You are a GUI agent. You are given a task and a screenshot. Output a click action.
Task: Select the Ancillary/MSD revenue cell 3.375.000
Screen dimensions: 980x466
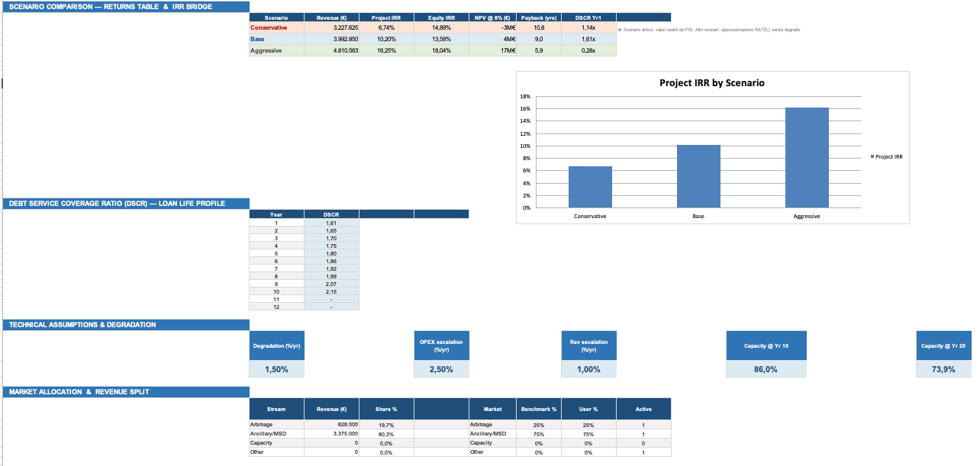[x=331, y=434]
